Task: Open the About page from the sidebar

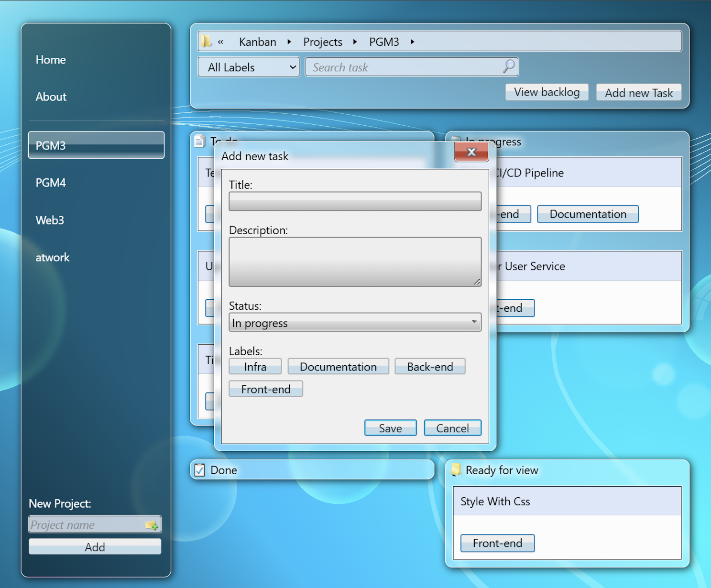Action: [51, 97]
